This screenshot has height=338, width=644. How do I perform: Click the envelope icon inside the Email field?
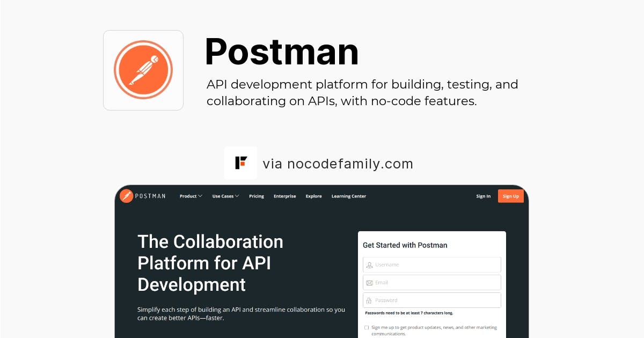(x=369, y=282)
